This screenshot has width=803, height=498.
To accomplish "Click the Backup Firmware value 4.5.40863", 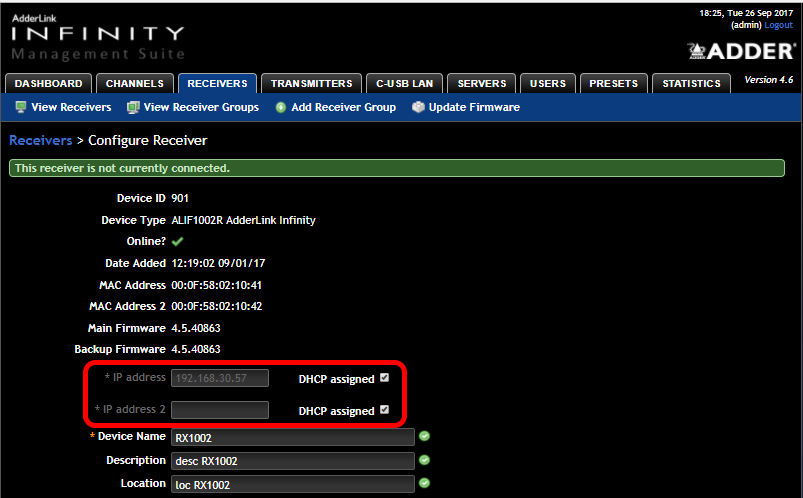I will [196, 349].
